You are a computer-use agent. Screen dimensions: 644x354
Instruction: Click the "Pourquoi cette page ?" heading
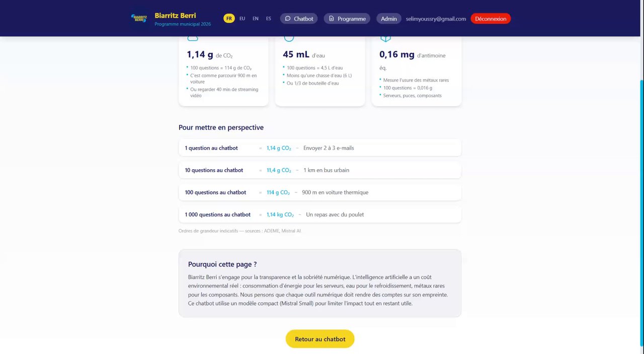pyautogui.click(x=222, y=264)
